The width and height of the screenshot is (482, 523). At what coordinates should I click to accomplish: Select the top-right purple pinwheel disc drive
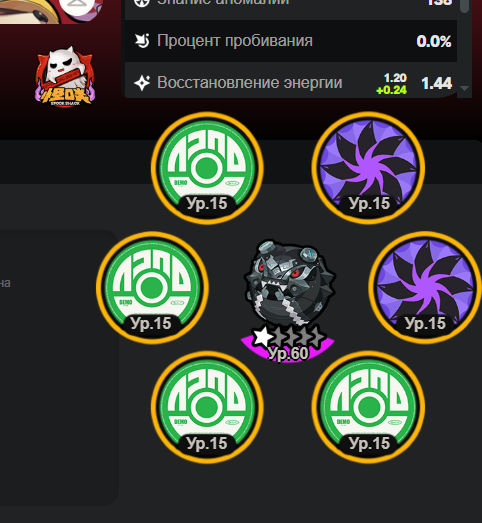(368, 168)
